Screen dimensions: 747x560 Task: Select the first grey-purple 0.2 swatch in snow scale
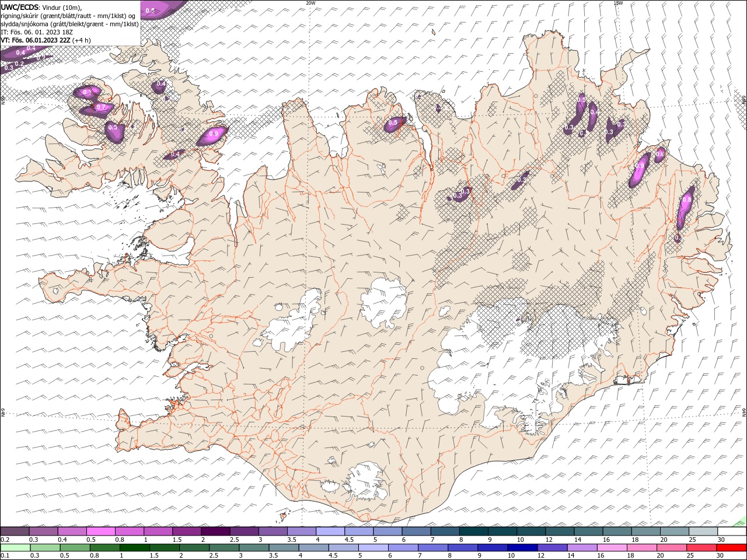(15, 531)
